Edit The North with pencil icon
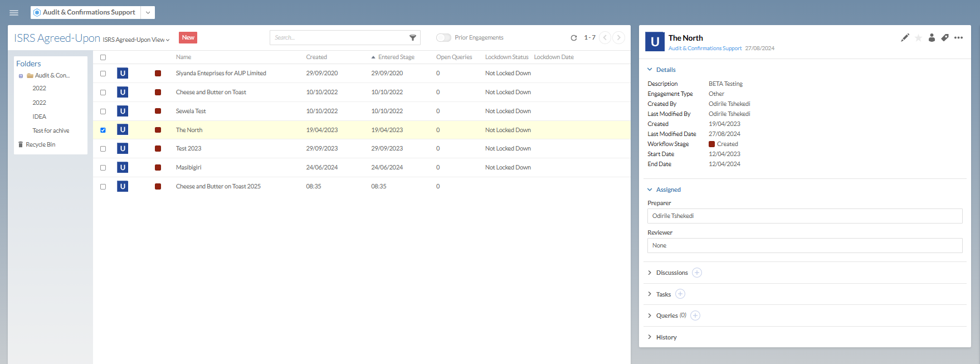 pos(905,38)
